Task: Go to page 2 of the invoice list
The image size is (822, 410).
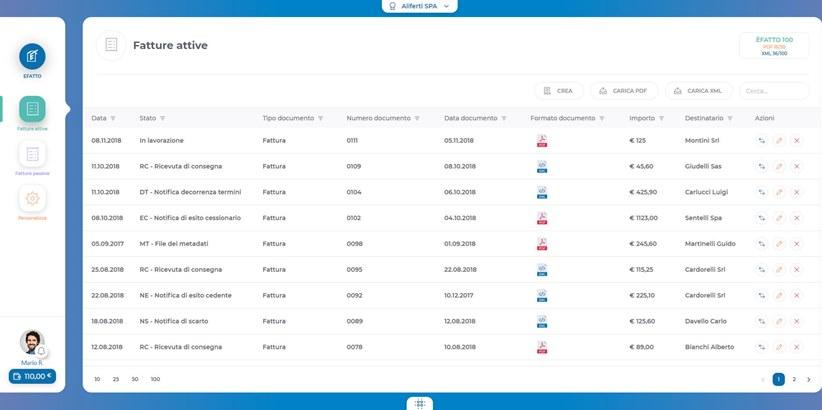Action: (x=794, y=380)
